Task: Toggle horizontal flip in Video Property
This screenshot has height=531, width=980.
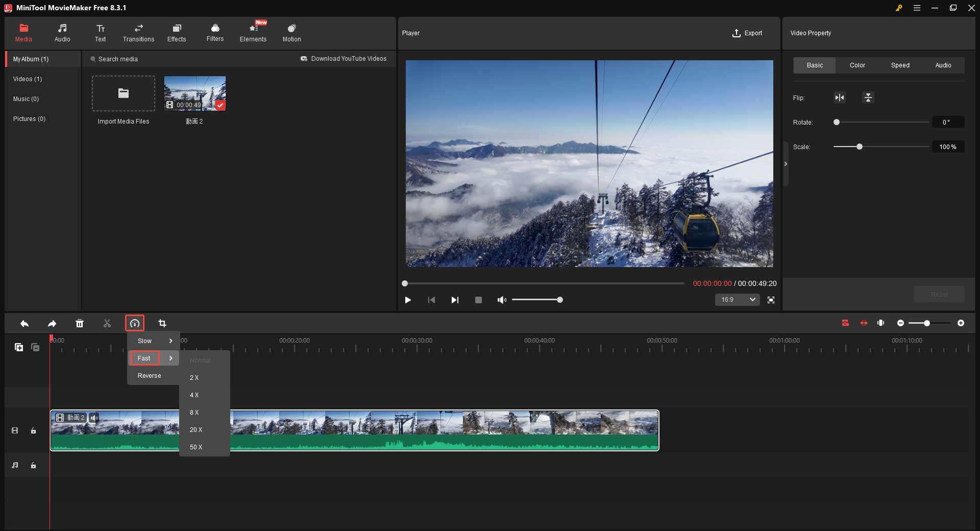Action: click(x=840, y=98)
